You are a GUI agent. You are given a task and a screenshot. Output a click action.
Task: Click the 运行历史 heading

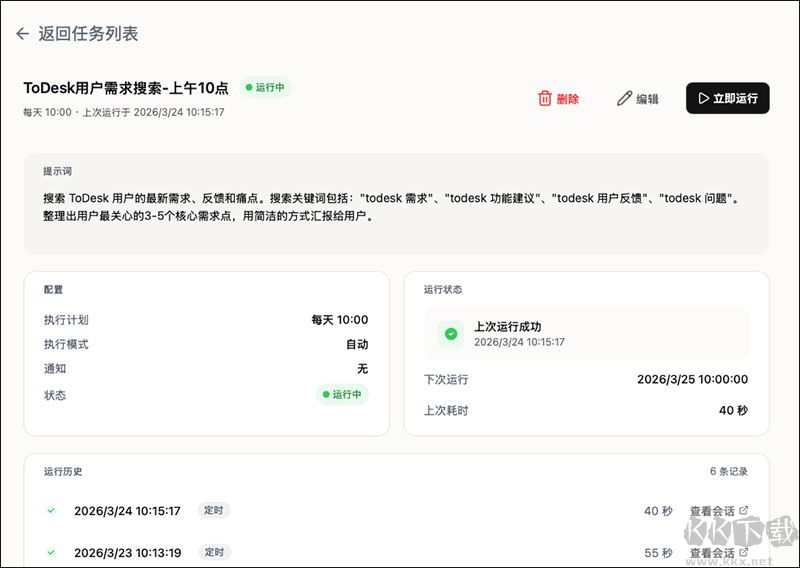tap(63, 471)
